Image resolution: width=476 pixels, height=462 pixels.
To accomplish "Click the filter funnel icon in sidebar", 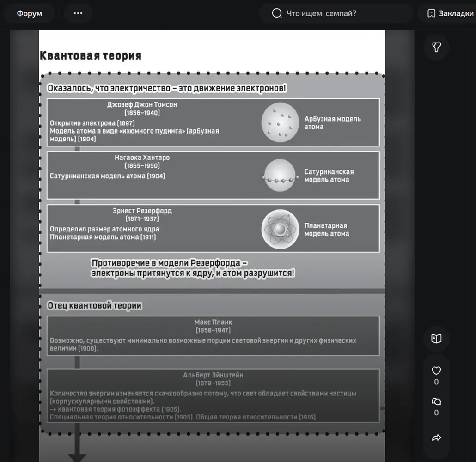I will pos(436,47).
